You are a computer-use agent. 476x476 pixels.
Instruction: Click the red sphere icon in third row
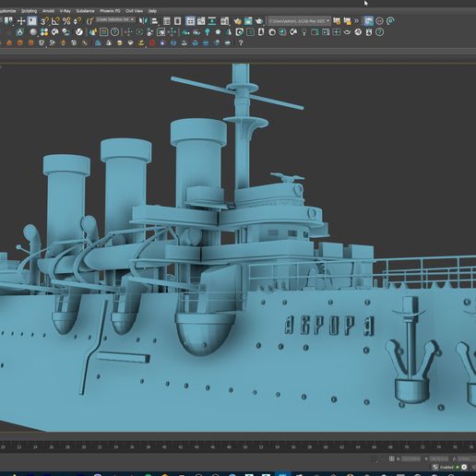[x=152, y=42]
